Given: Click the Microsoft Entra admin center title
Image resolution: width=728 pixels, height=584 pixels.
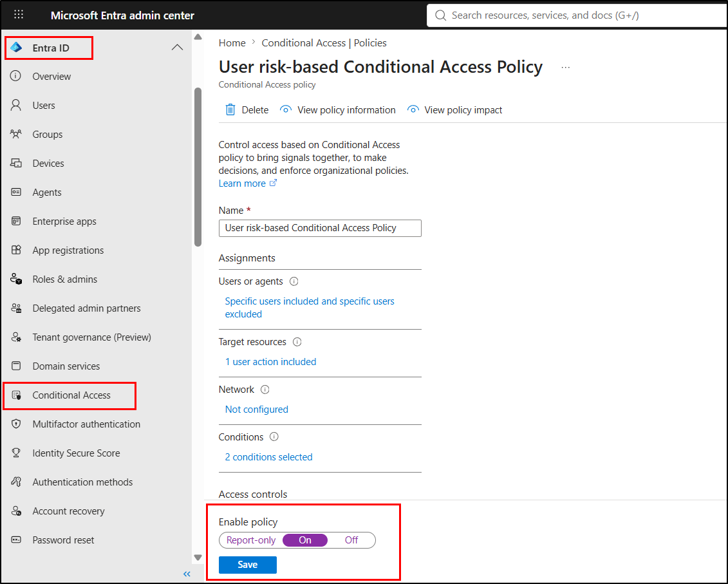Looking at the screenshot, I should [122, 15].
